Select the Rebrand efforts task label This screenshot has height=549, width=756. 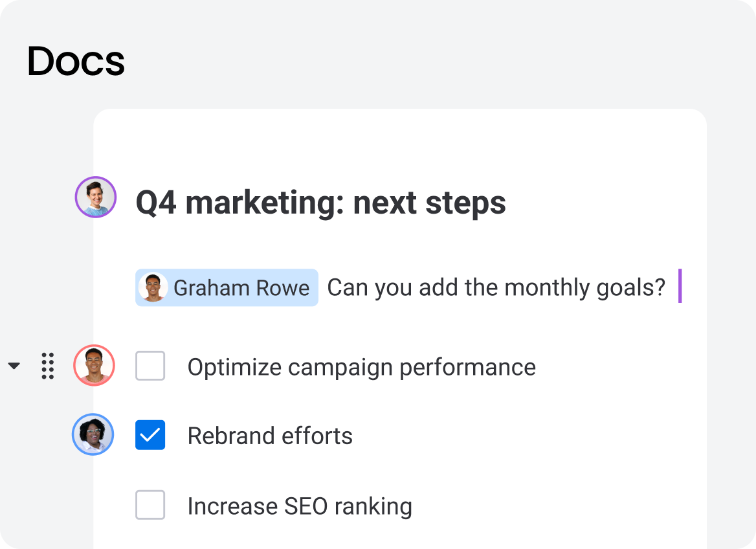270,436
